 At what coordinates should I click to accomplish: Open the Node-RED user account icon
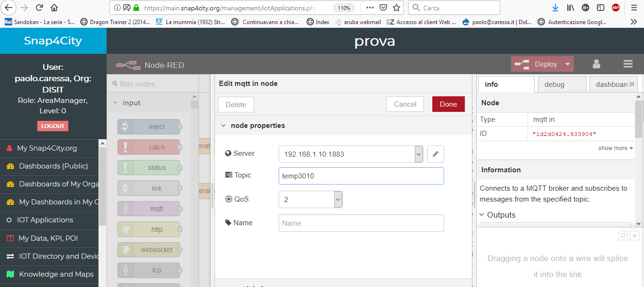(x=596, y=64)
